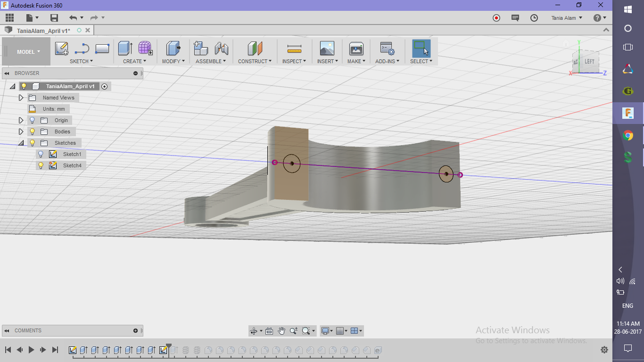Jump to the timeline beginning

(x=8, y=350)
